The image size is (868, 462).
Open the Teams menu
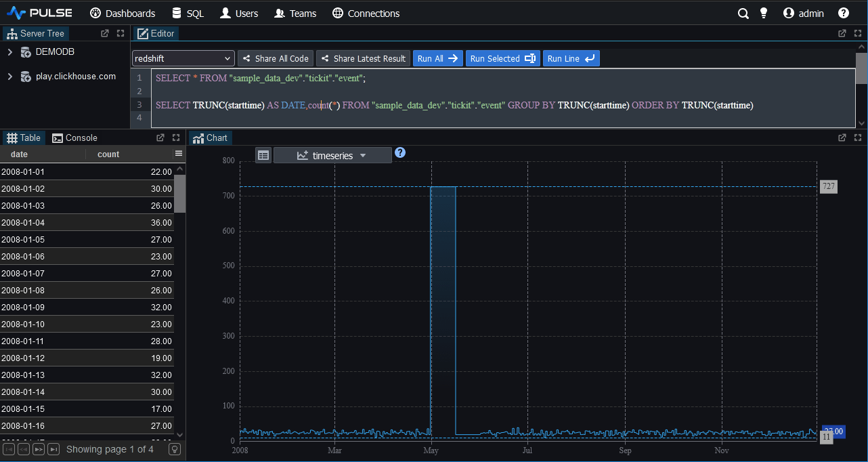point(295,13)
